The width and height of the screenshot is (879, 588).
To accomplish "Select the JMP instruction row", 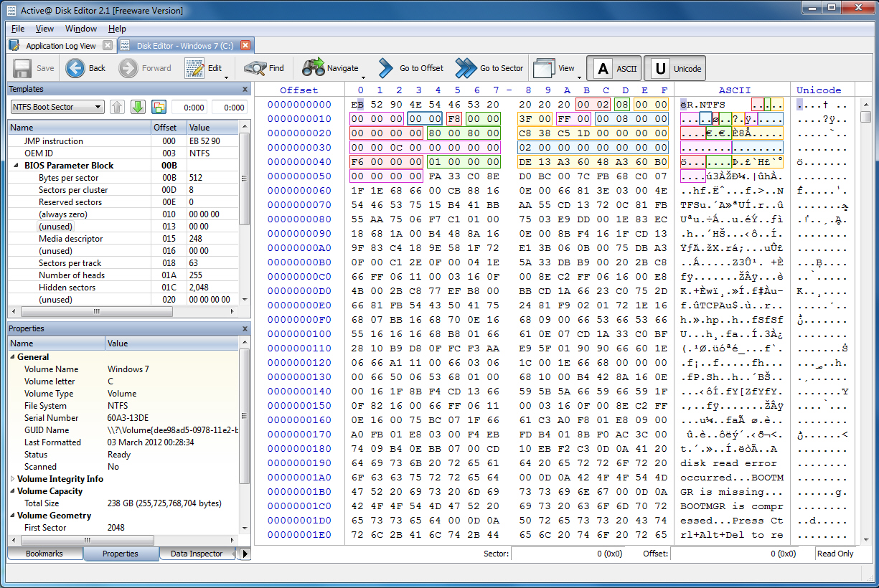I will tap(123, 141).
